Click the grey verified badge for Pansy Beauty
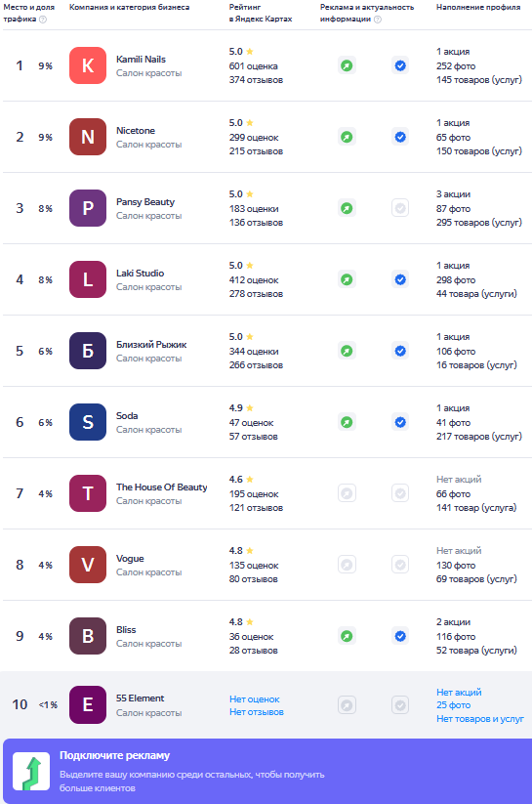Image resolution: width=532 pixels, height=804 pixels. pos(400,208)
